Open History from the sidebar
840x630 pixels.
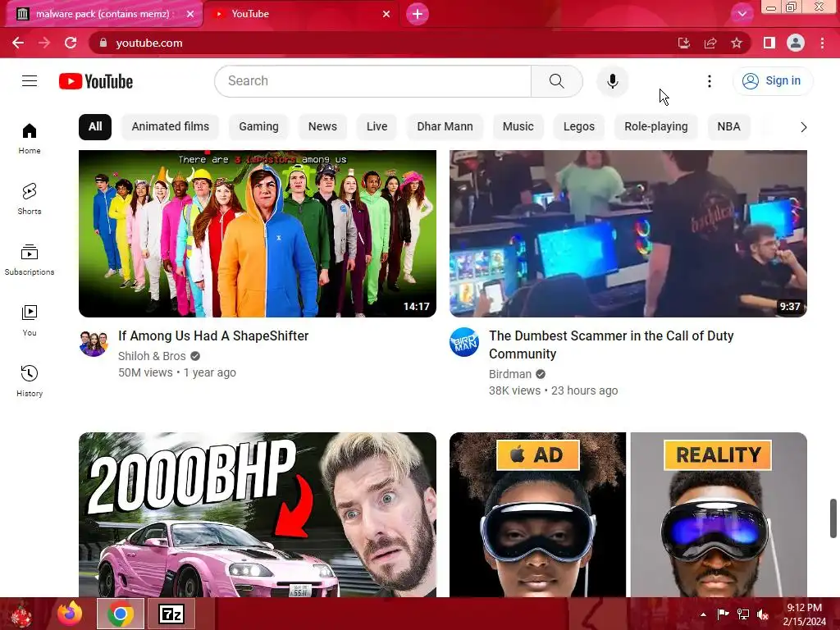pos(30,381)
